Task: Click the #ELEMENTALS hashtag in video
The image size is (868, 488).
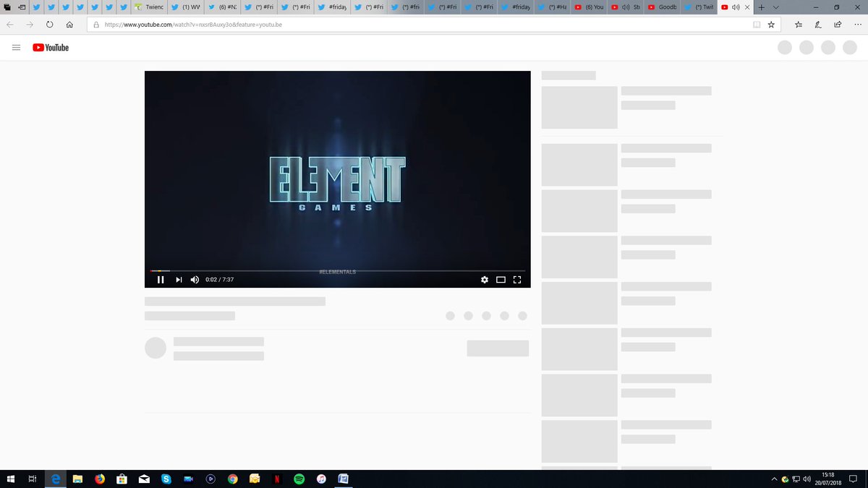Action: pos(337,272)
